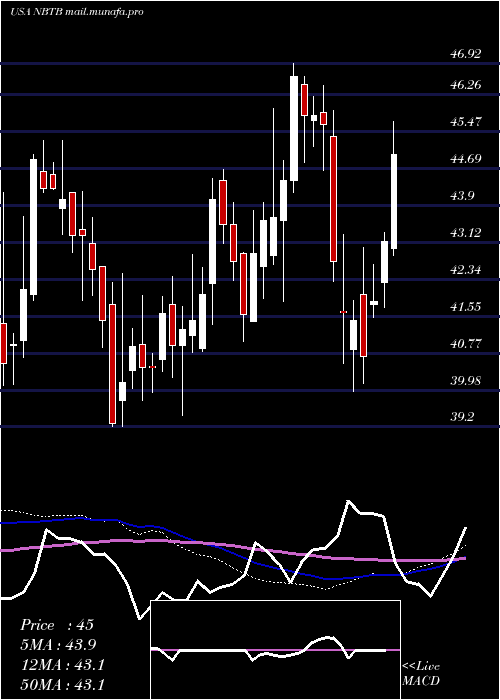Viewport: 500px width, 700px height.
Task: Click the 39.2 price level label
Action: [462, 417]
